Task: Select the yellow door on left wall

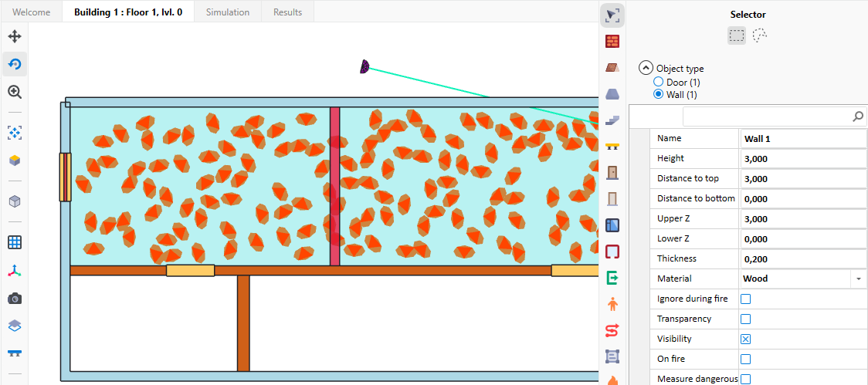Action: coord(66,177)
